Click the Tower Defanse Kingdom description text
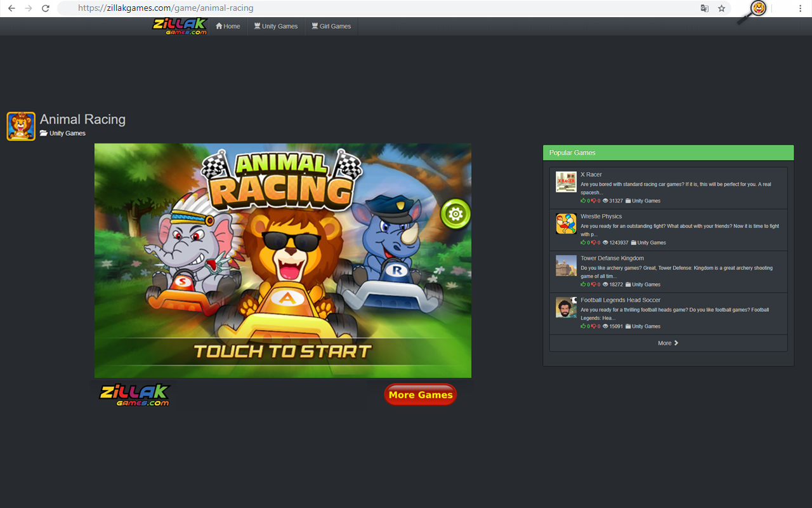812x508 pixels. tap(676, 272)
